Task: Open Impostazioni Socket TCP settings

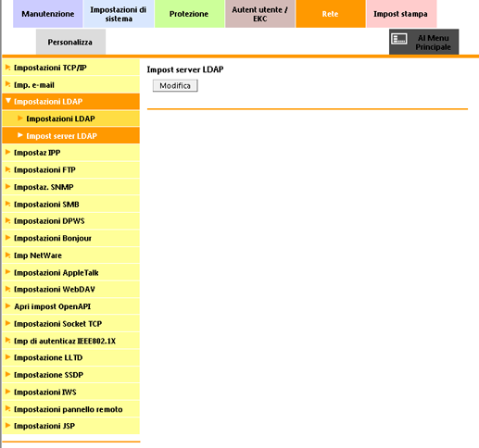Action: (70, 324)
